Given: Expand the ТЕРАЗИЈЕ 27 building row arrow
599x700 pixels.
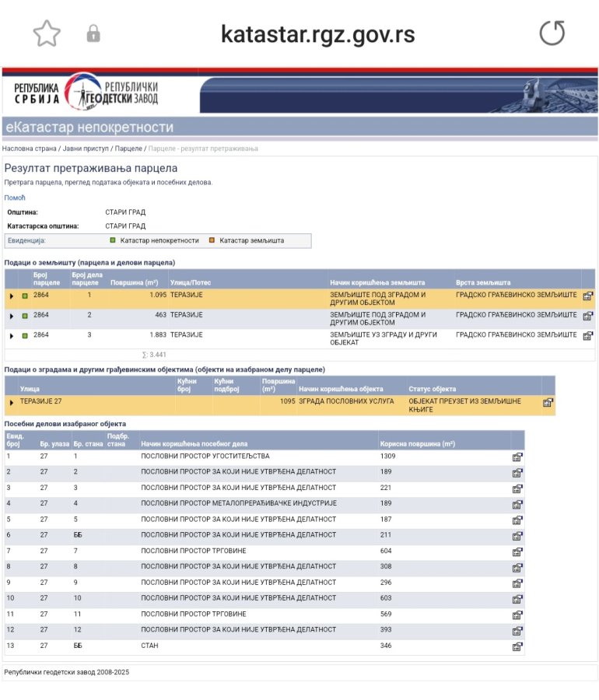Looking at the screenshot, I should (12, 403).
